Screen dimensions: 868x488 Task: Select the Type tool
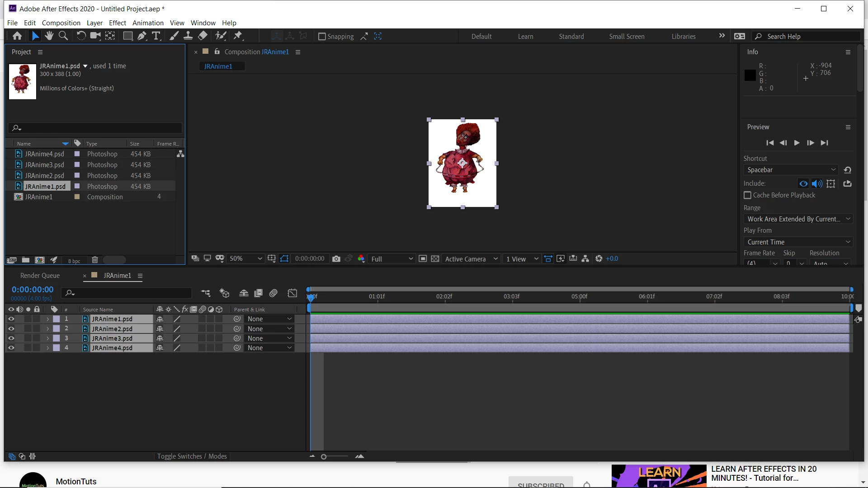pyautogui.click(x=156, y=36)
